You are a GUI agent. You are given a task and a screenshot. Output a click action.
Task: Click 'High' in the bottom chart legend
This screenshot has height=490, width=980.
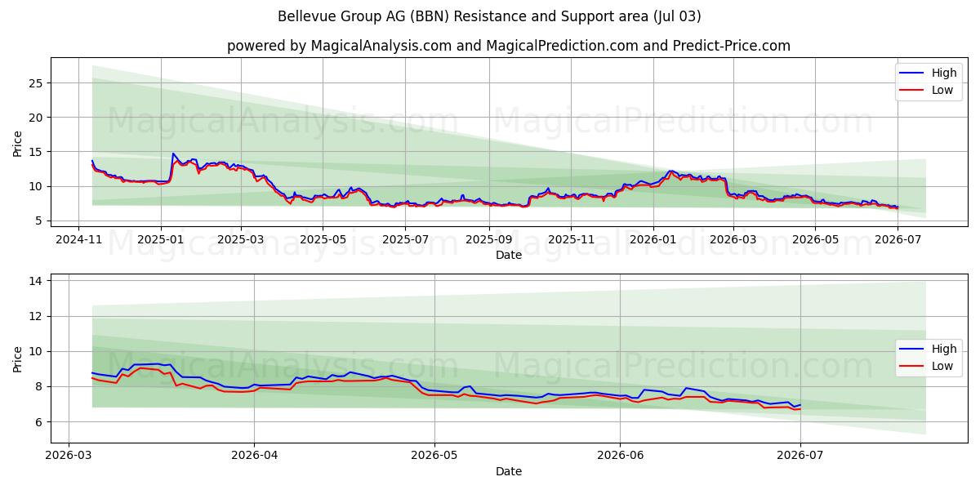tap(944, 349)
